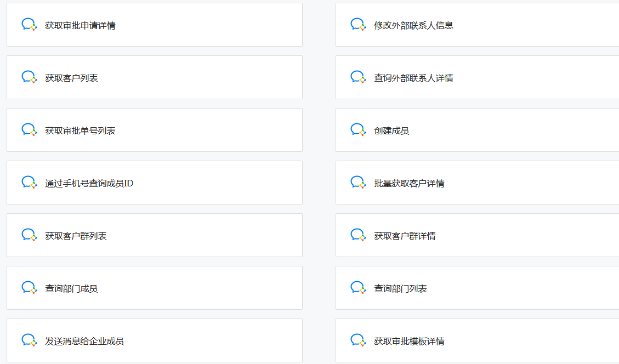Click the WeCom icon beside 获取审批模板详情
The image size is (619, 364).
tap(359, 340)
